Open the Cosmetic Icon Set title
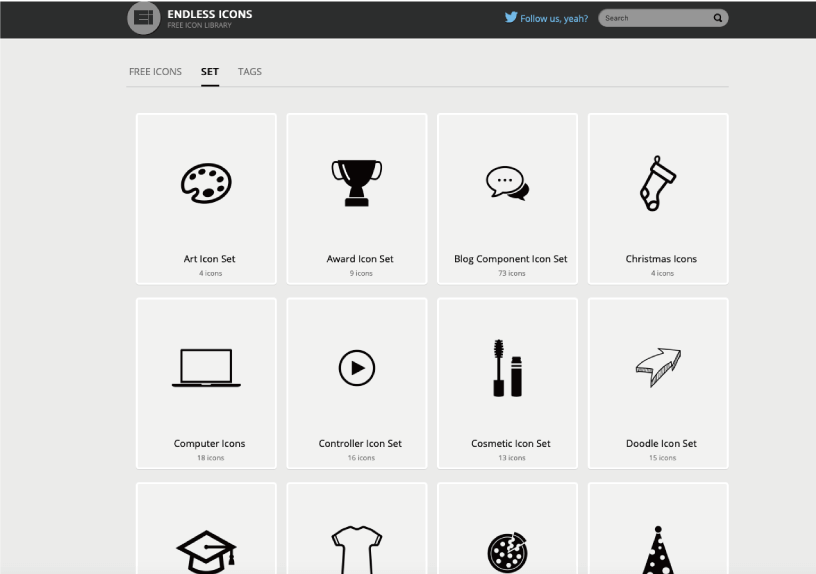Image resolution: width=816 pixels, height=574 pixels. pyautogui.click(x=511, y=443)
